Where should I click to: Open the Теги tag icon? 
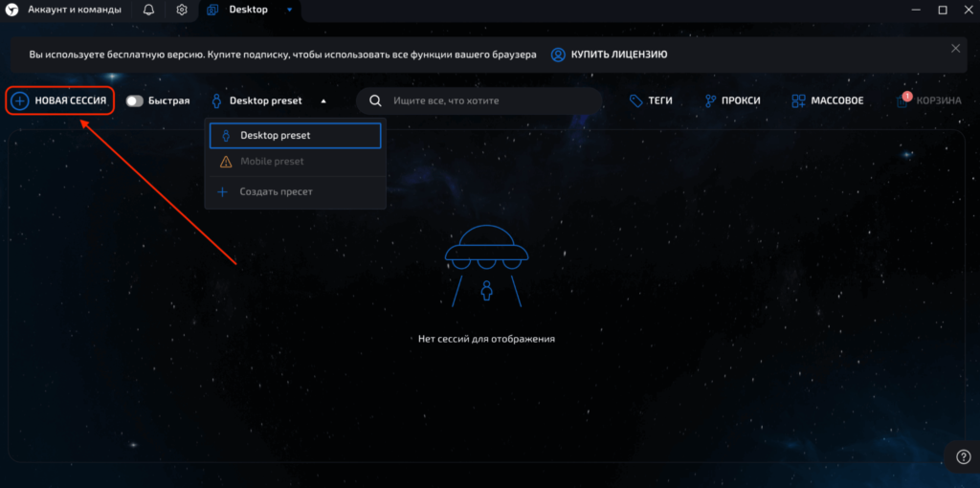tap(635, 100)
